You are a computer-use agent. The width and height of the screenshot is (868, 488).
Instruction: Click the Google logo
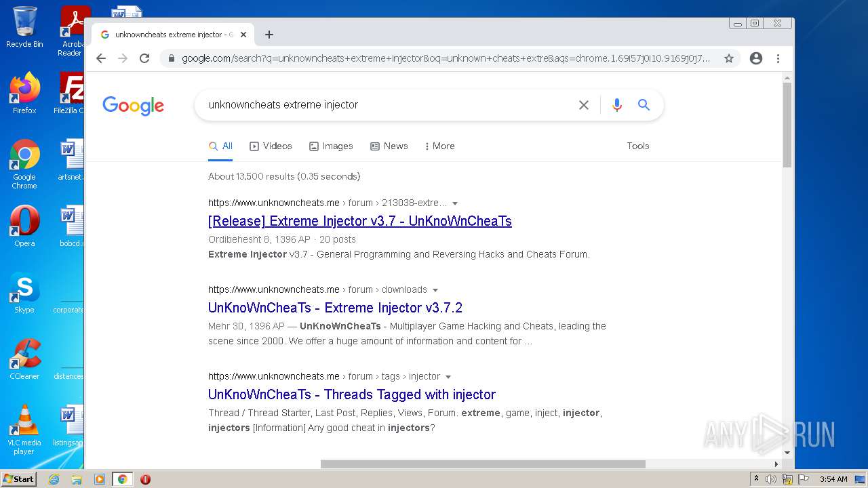pyautogui.click(x=134, y=105)
